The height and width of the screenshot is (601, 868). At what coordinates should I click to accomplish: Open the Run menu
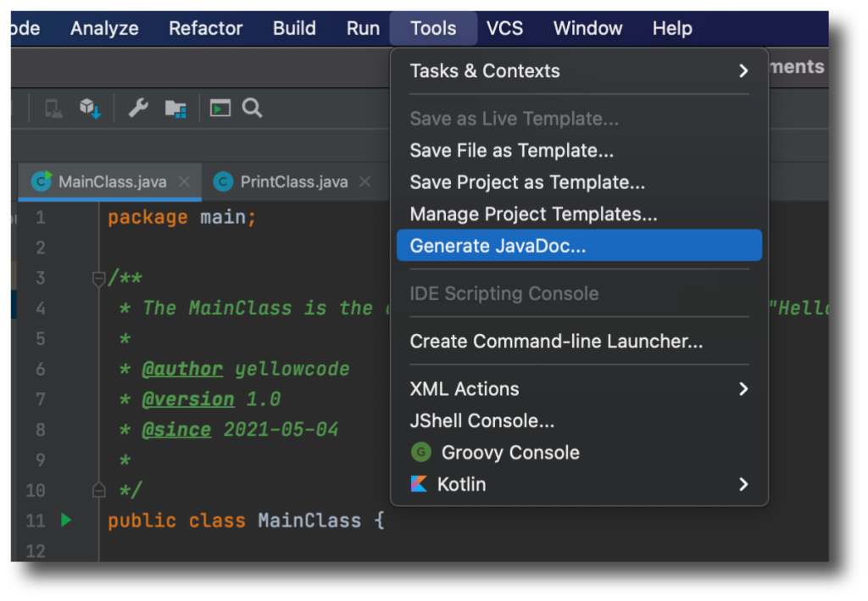pyautogui.click(x=363, y=28)
